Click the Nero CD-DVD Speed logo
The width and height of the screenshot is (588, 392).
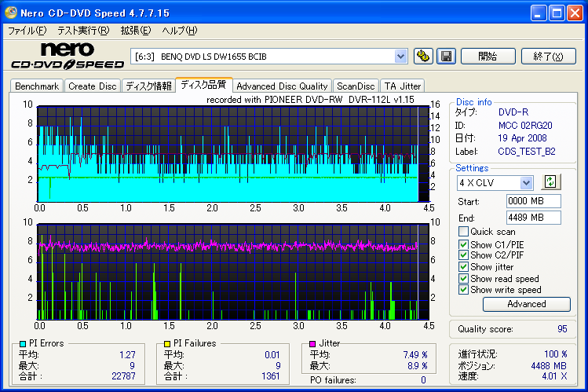click(66, 57)
